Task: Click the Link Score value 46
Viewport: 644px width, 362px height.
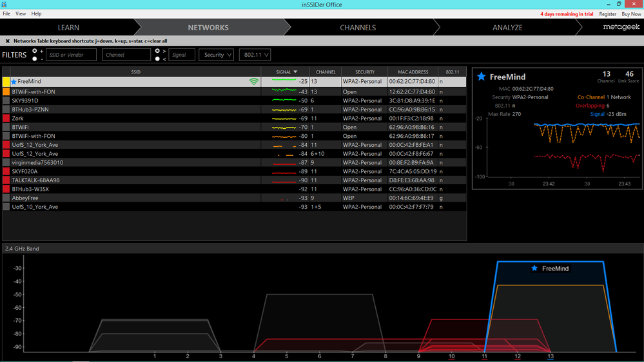Action: (629, 74)
